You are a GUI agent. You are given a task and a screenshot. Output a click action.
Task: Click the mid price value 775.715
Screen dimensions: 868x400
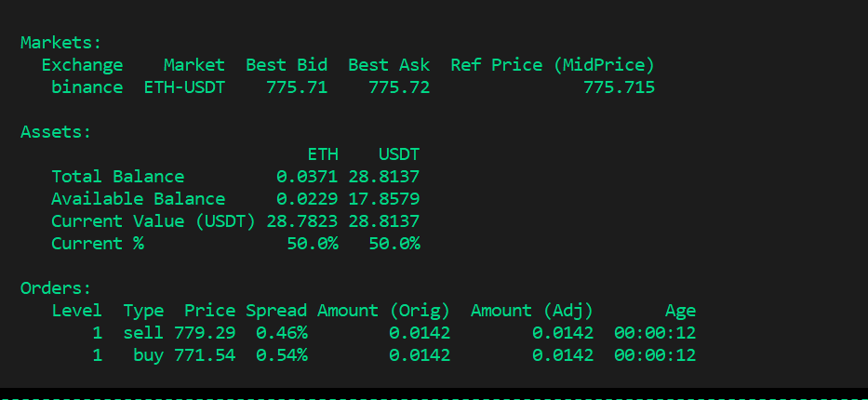pos(619,87)
